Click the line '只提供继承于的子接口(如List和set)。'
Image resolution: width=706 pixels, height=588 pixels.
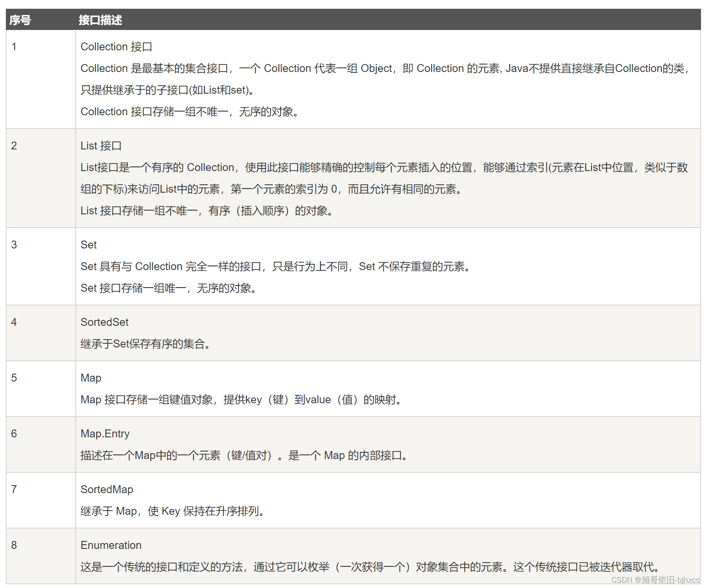(x=168, y=90)
